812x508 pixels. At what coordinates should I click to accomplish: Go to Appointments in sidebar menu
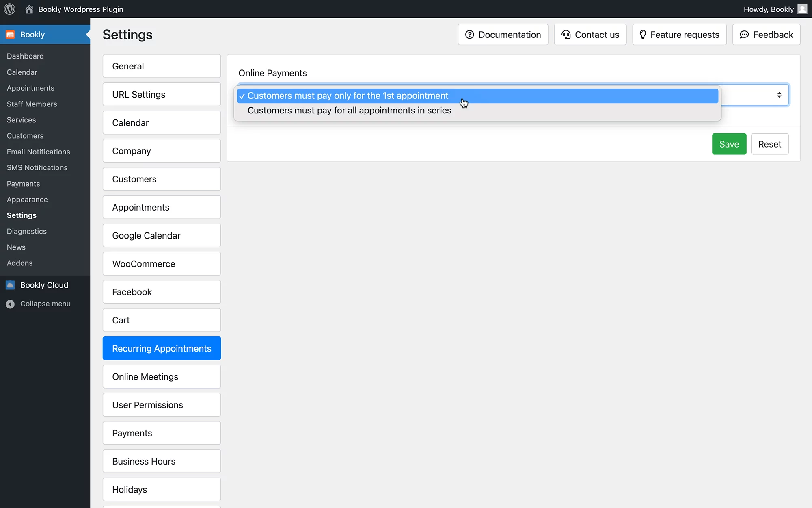(x=30, y=88)
